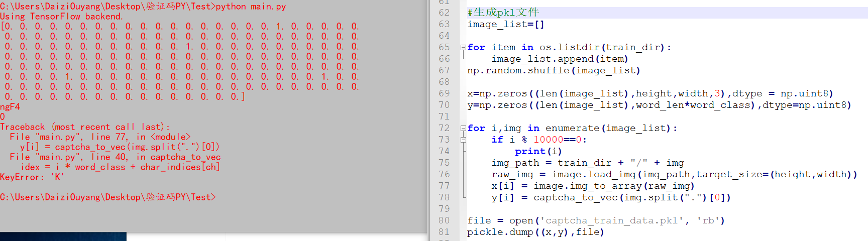Click 'raw_img = image.load_img' line

click(674, 174)
